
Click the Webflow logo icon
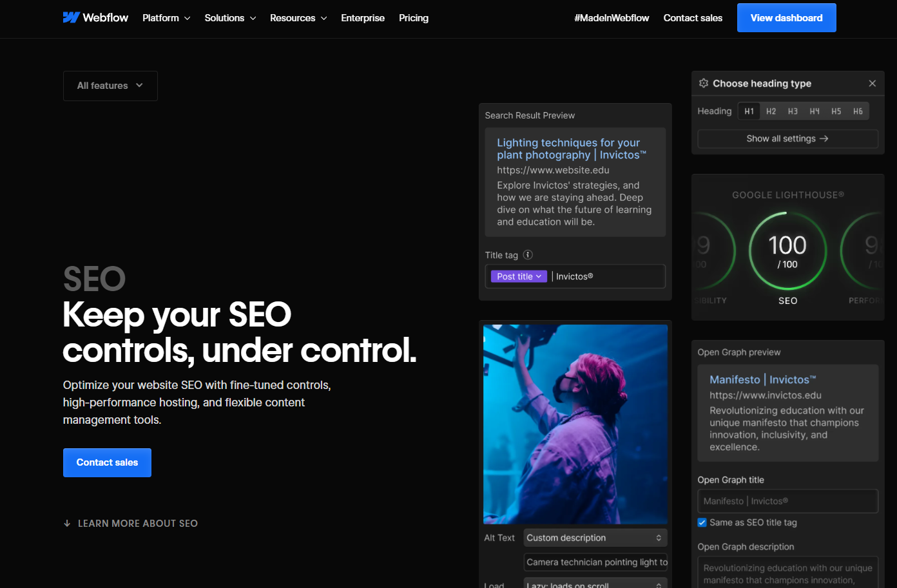pos(72,17)
